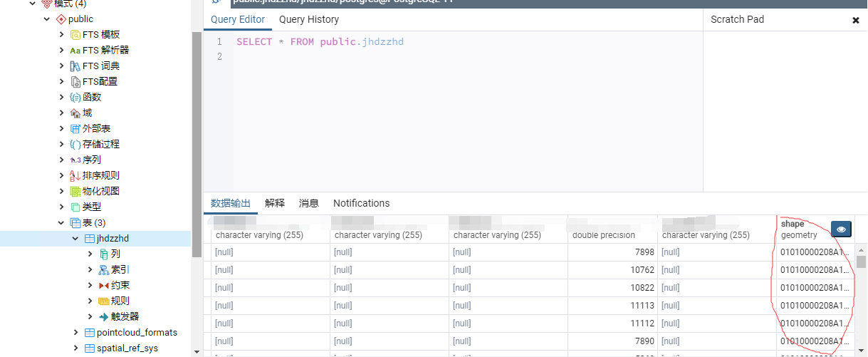Click the FTS 词典 icon
The image size is (868, 357).
[75, 66]
